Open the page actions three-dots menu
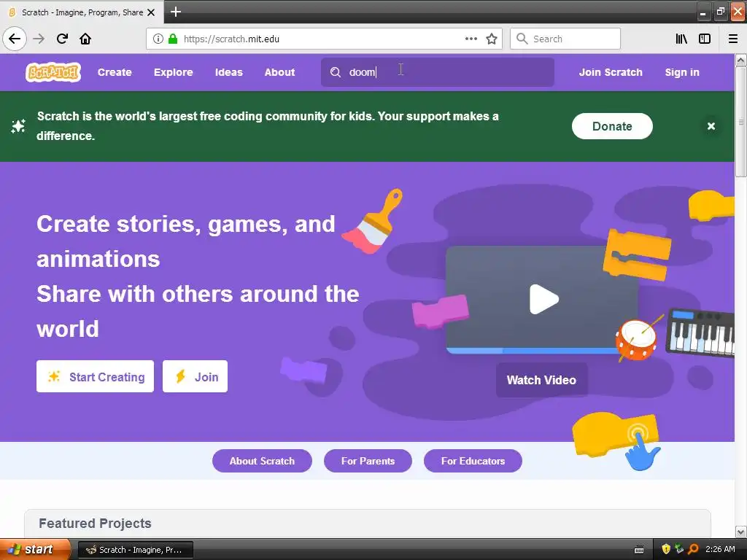 [471, 39]
